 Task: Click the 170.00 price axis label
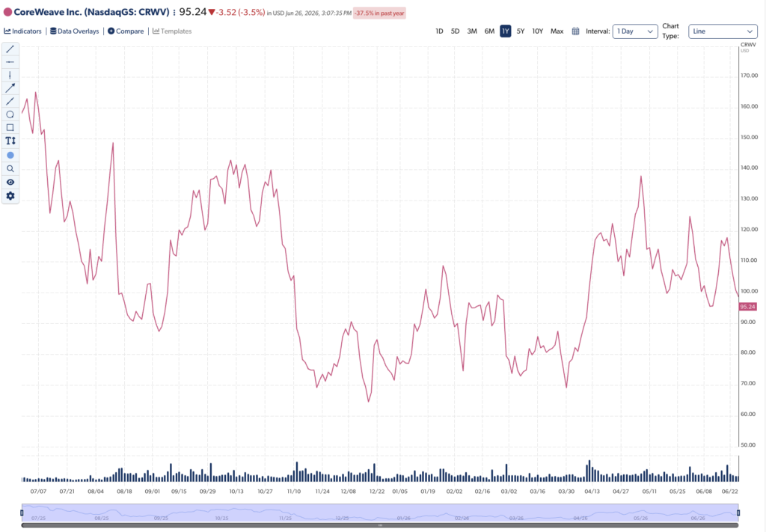[749, 76]
